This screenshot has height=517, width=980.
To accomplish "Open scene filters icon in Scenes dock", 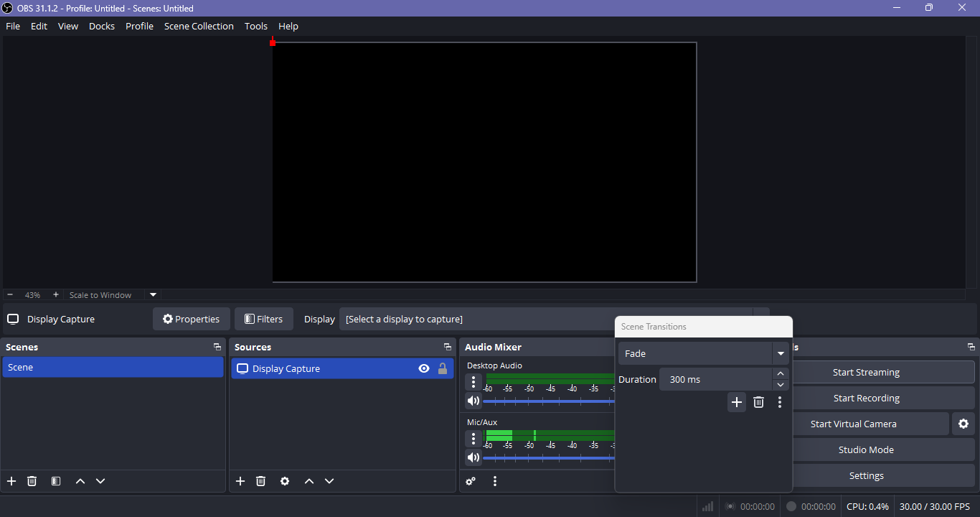I will pyautogui.click(x=56, y=481).
